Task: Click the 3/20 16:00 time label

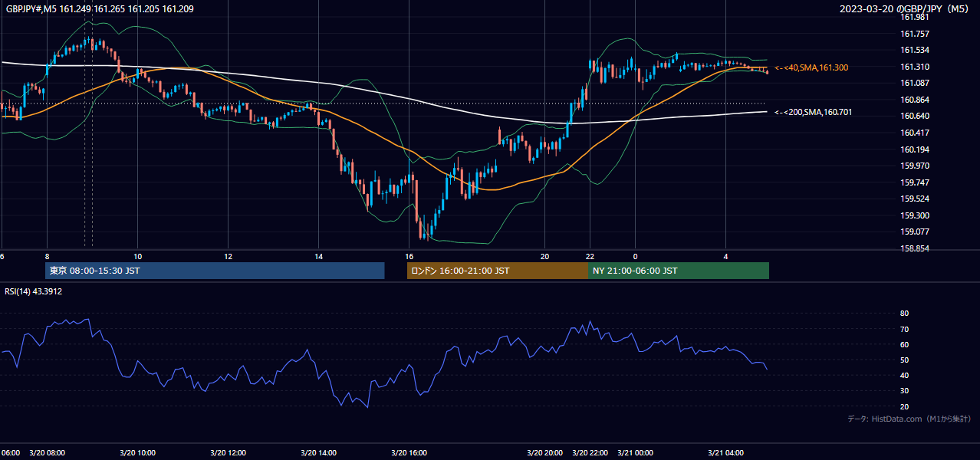Action: tap(409, 453)
